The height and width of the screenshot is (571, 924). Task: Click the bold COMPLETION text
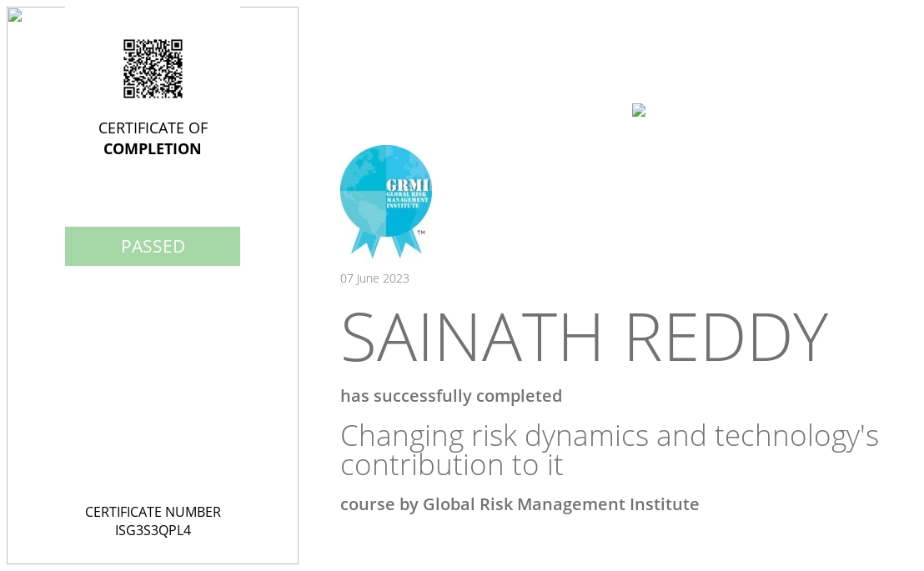pos(152,149)
